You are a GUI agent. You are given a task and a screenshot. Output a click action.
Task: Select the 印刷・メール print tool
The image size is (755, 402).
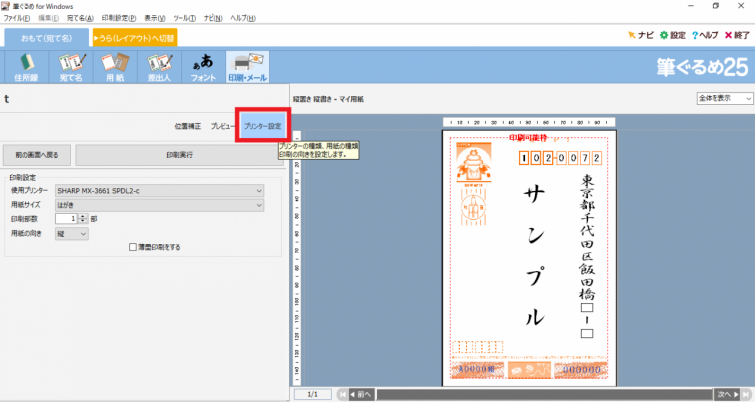click(247, 67)
